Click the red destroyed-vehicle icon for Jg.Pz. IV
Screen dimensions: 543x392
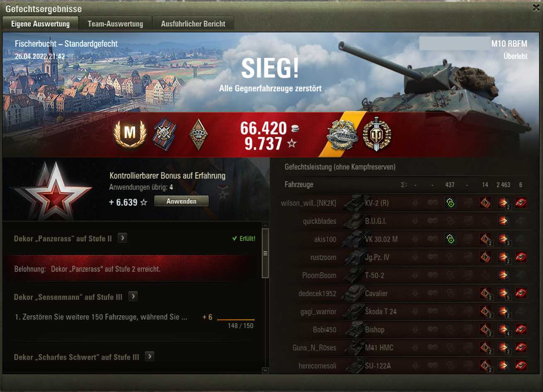(521, 257)
